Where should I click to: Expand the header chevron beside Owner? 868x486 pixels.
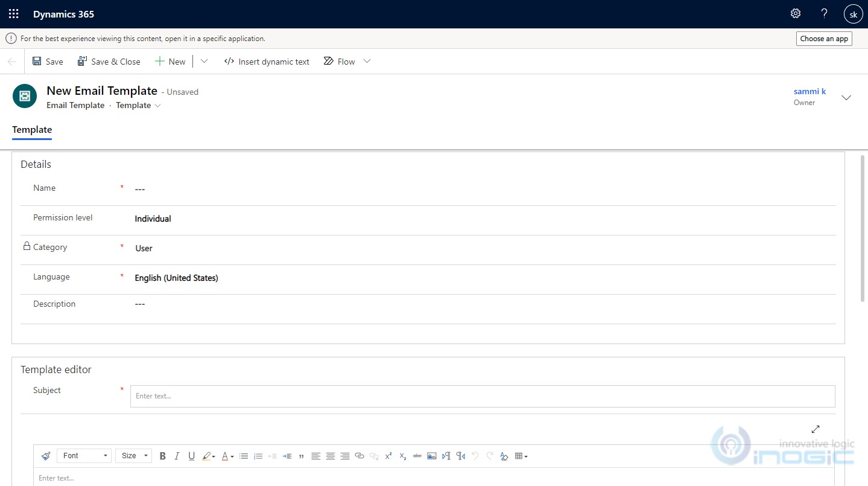[x=846, y=98]
